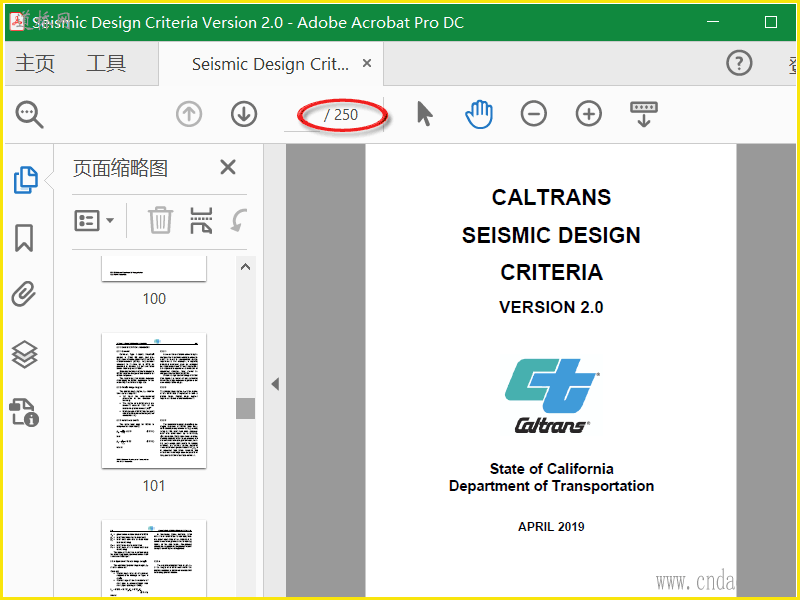Click the Acrobat app icon in title bar

(17, 22)
